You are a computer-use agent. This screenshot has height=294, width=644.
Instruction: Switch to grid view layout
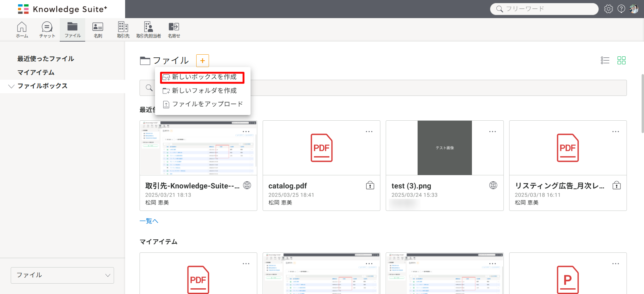[622, 60]
